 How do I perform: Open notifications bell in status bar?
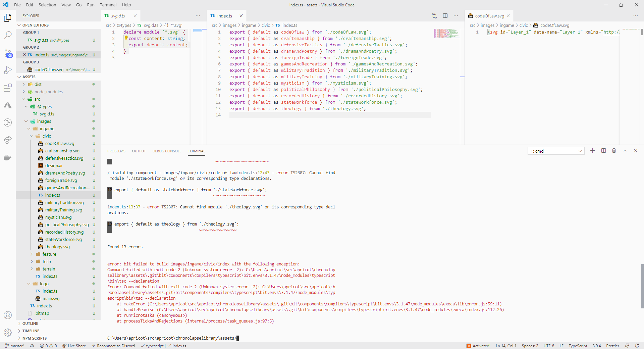click(637, 346)
